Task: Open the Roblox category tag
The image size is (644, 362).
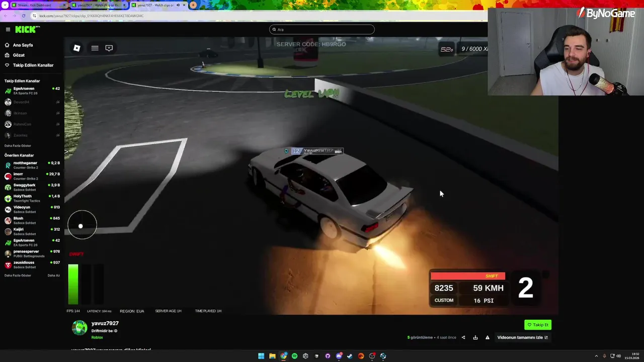Action: point(97,337)
